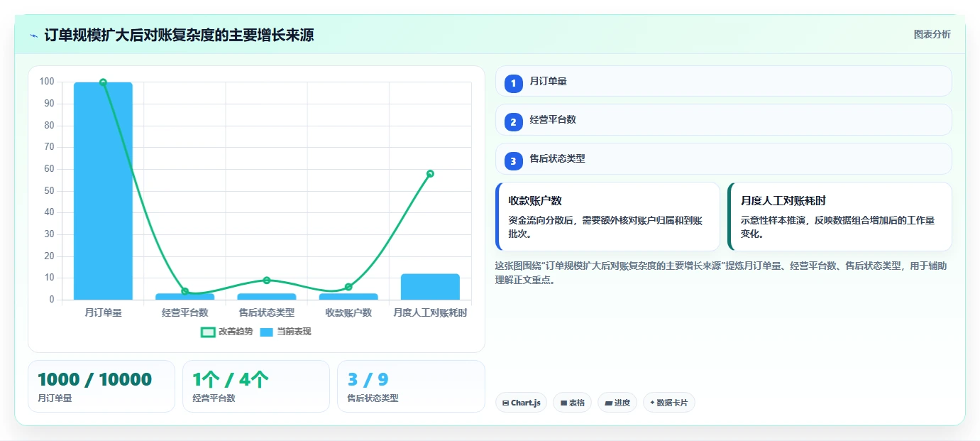The image size is (980, 441).
Task: Click the 3 / 9 stat value
Action: (368, 380)
